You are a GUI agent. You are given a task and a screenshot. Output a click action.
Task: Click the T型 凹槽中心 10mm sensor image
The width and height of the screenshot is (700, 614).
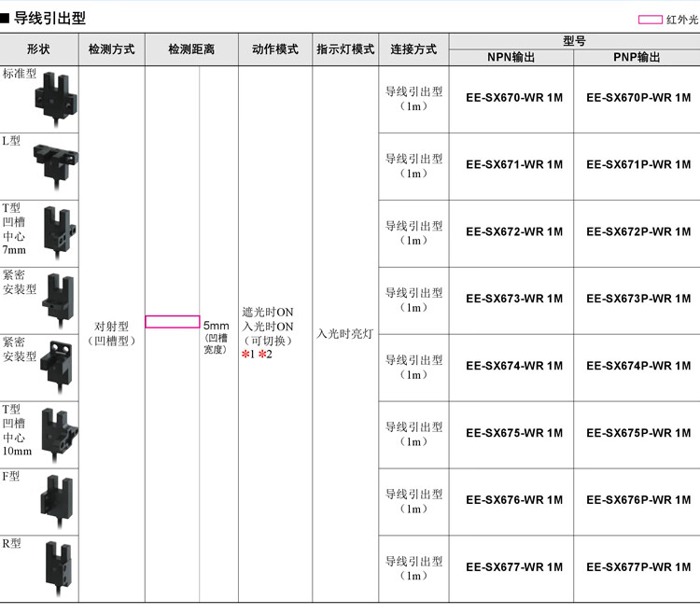point(60,436)
